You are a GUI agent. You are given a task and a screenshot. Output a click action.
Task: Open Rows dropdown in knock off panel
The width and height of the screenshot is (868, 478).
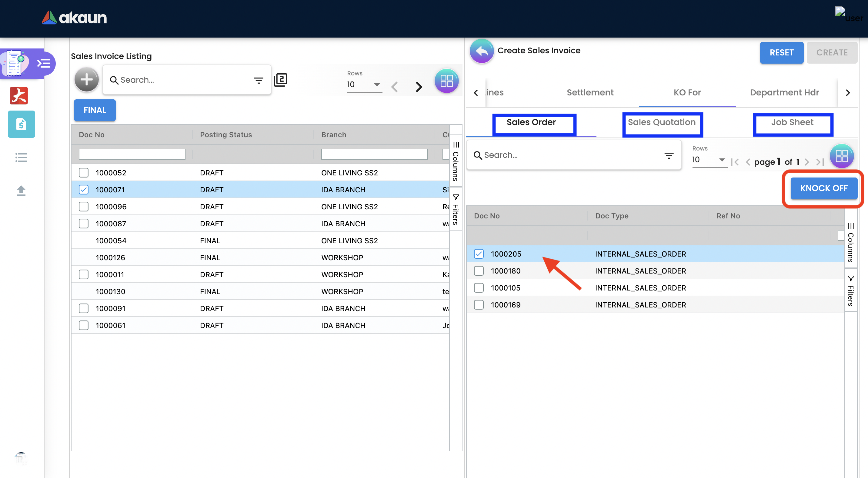click(x=709, y=160)
